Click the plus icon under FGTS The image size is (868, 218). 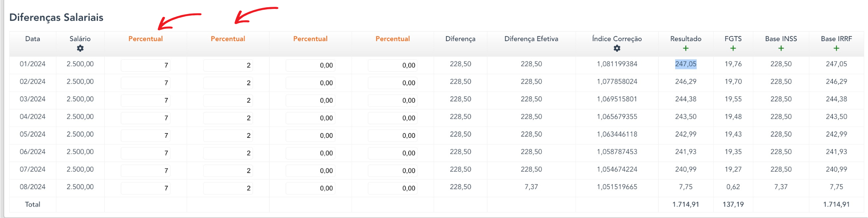coord(733,48)
